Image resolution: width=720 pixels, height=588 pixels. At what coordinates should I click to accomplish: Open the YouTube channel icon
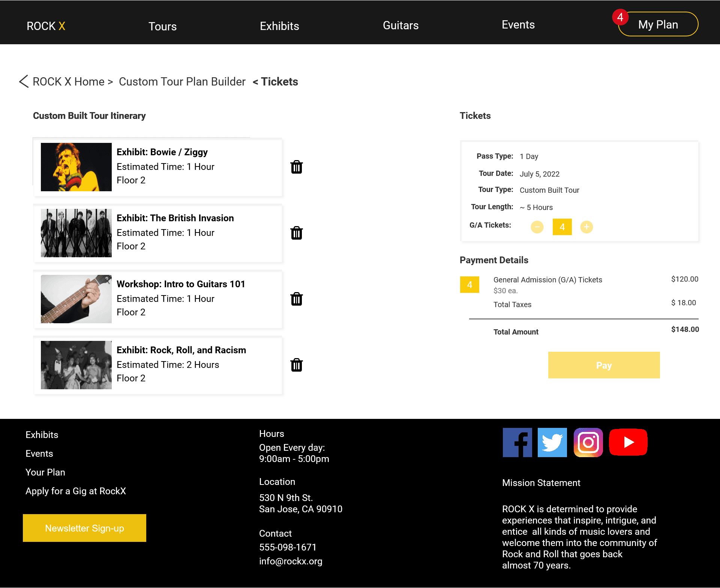click(628, 442)
